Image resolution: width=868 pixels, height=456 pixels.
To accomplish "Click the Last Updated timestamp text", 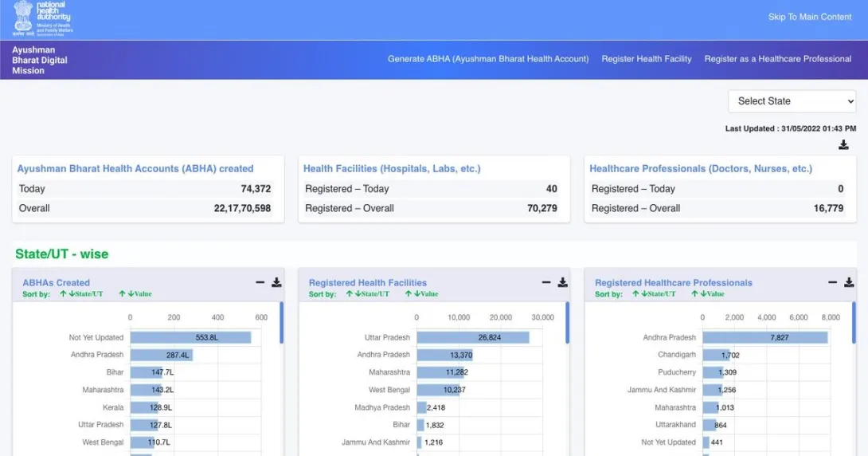I will tap(791, 128).
